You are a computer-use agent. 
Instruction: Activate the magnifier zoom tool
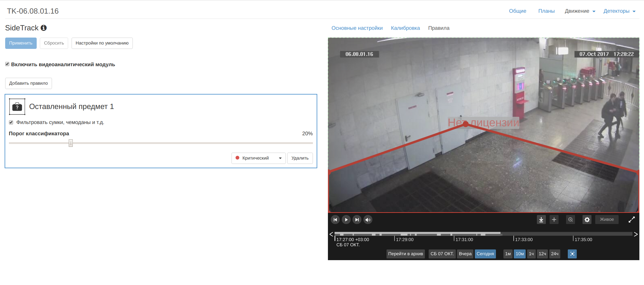(571, 220)
